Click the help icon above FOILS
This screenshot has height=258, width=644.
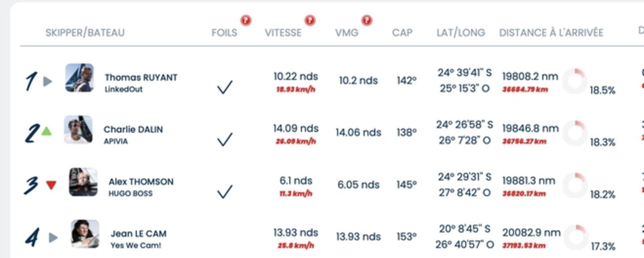[246, 21]
